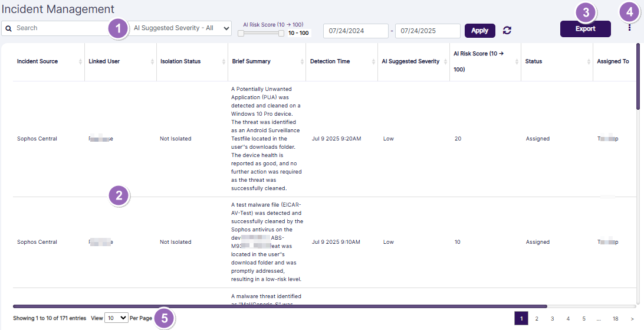Click the next page arrow
The height and width of the screenshot is (330, 644).
click(x=632, y=319)
